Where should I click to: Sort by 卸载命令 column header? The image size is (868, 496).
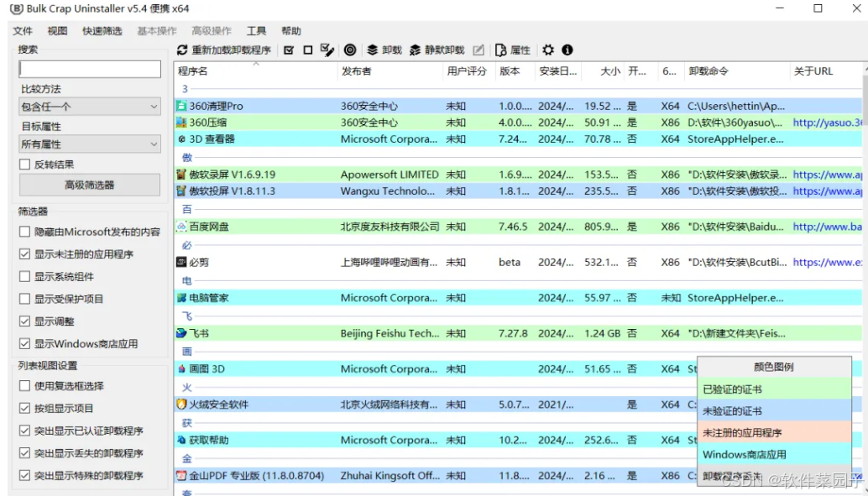[x=737, y=70]
